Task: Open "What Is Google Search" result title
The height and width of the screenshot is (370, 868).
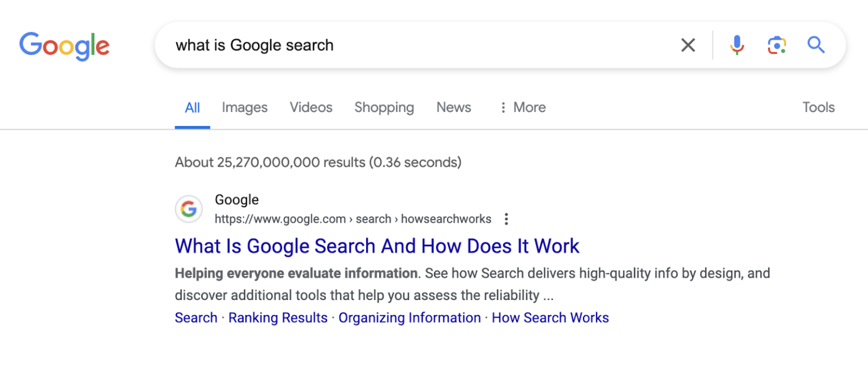Action: (377, 246)
